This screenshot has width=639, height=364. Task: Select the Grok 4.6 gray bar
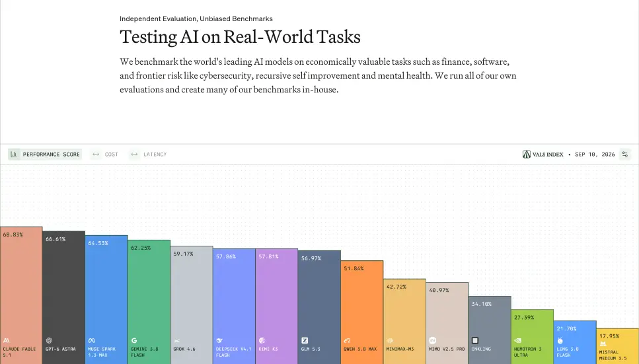[192, 305]
